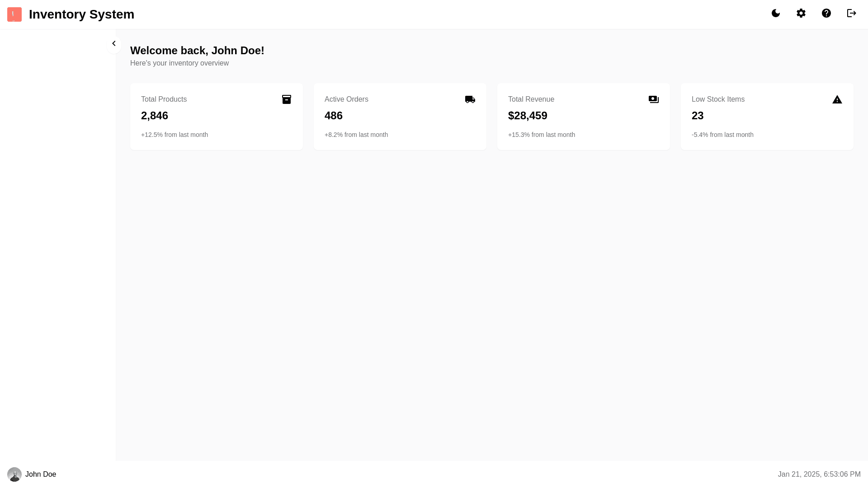Open the Low Stock Items card
Viewport: 868px width, 488px height.
point(767,117)
